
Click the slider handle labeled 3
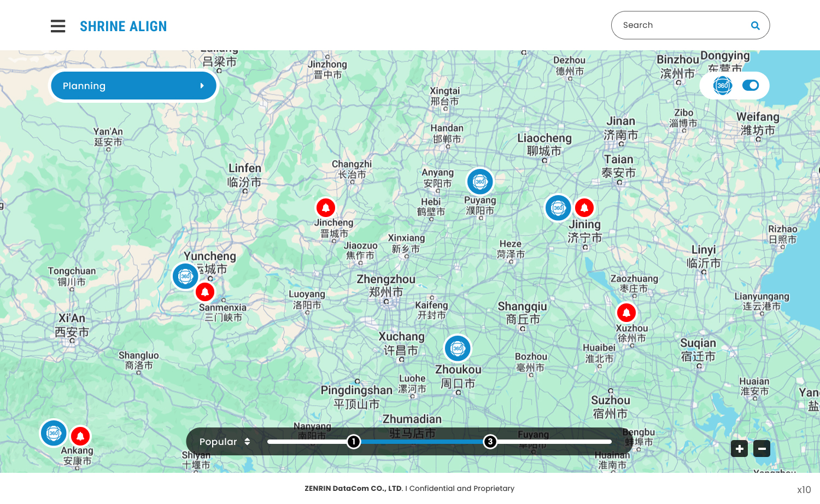(490, 442)
